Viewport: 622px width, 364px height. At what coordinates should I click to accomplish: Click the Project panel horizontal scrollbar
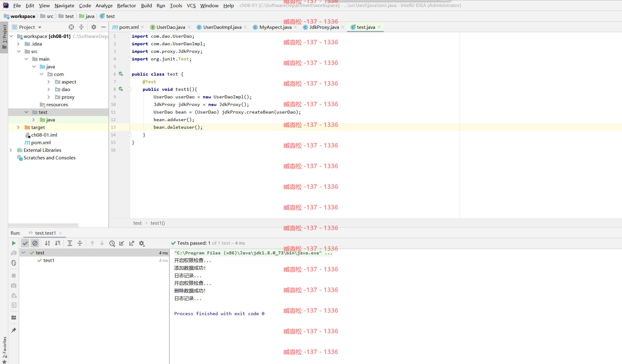(x=43, y=225)
